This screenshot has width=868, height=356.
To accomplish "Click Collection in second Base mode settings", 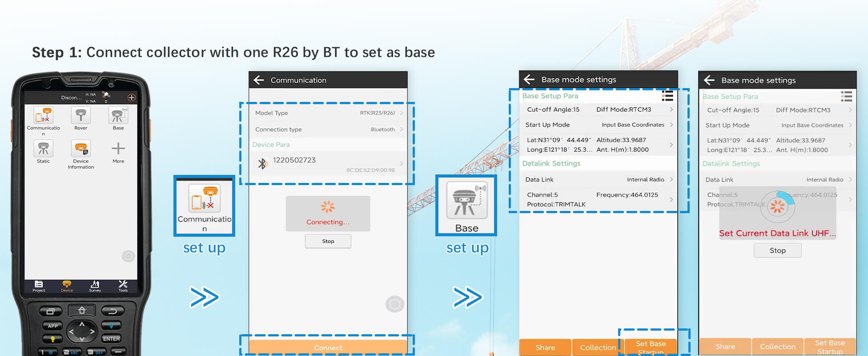I will [778, 347].
